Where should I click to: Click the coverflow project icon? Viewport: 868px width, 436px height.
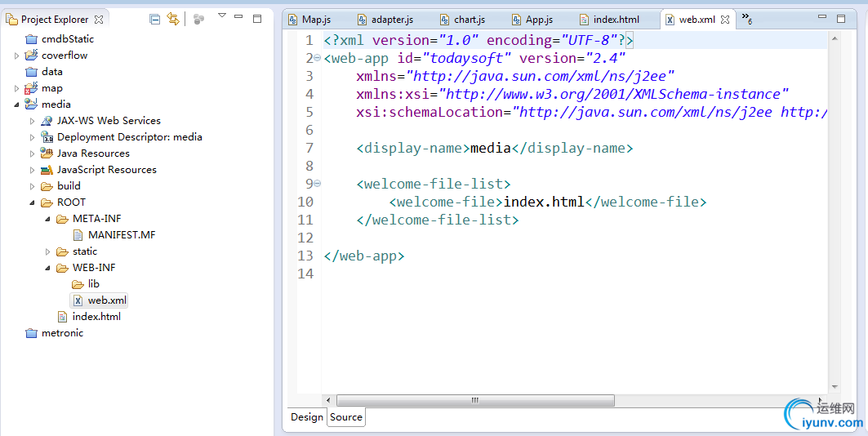[x=32, y=56]
